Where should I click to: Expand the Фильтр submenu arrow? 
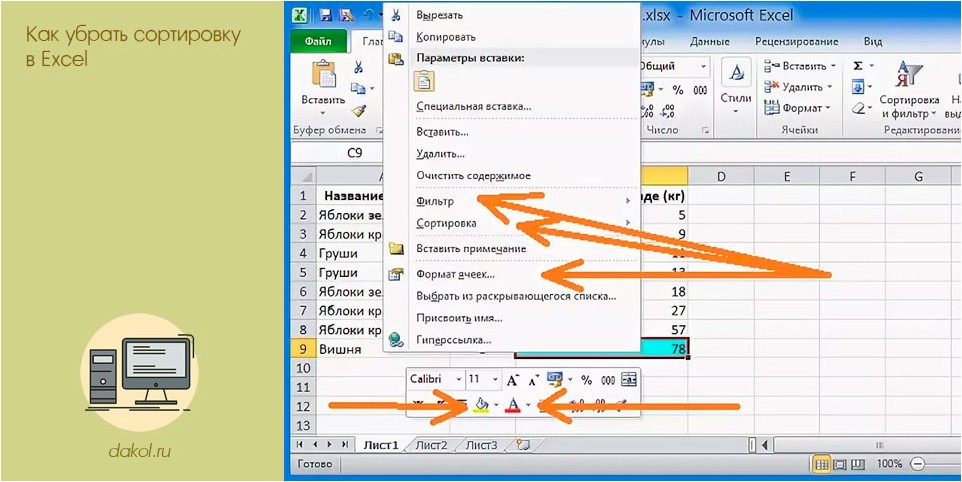click(x=628, y=201)
